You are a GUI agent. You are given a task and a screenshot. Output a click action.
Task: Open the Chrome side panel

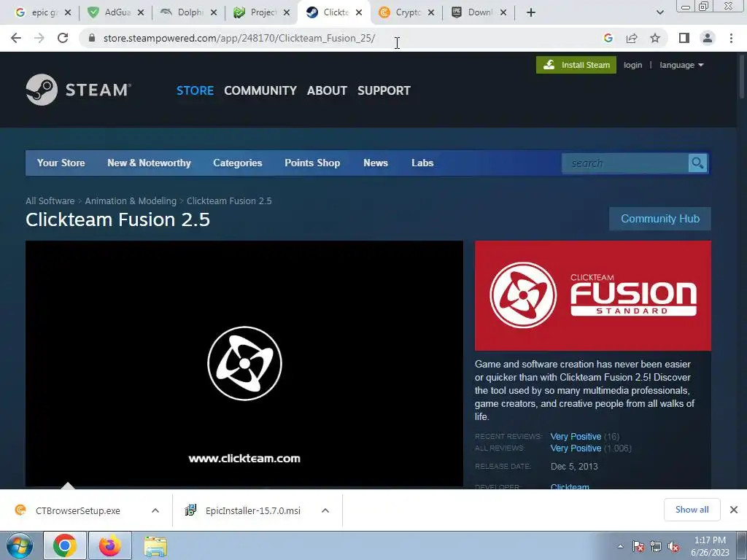684,38
